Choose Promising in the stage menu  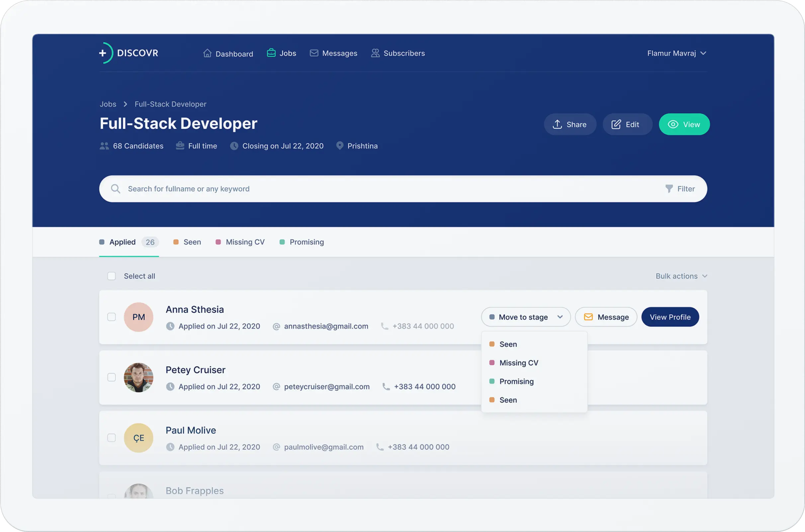(516, 381)
